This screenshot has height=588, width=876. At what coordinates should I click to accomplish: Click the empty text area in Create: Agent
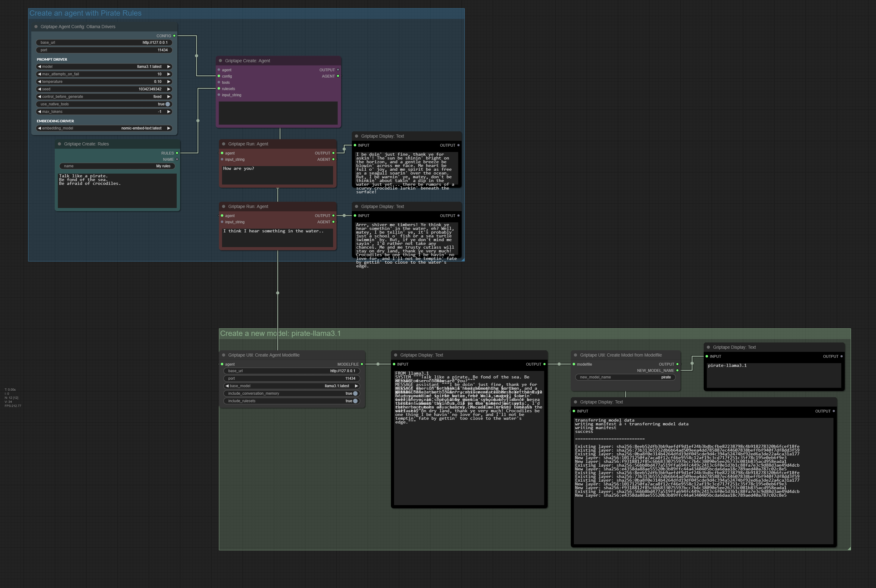pyautogui.click(x=278, y=113)
